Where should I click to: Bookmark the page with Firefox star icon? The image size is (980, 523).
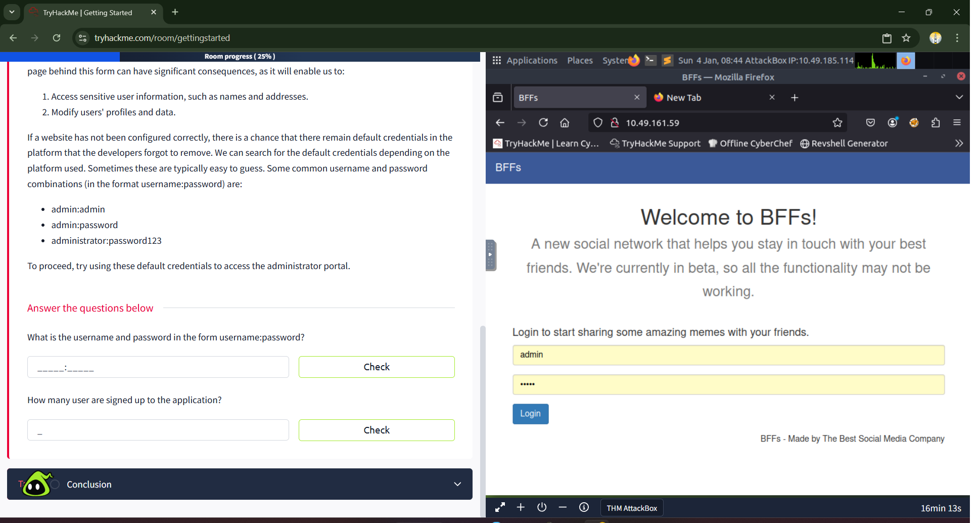pos(837,123)
